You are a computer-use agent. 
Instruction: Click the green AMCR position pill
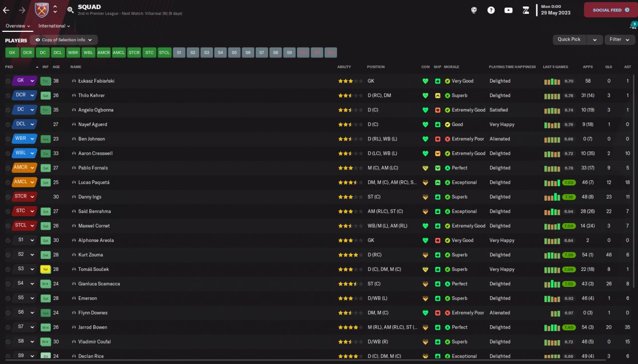point(104,52)
